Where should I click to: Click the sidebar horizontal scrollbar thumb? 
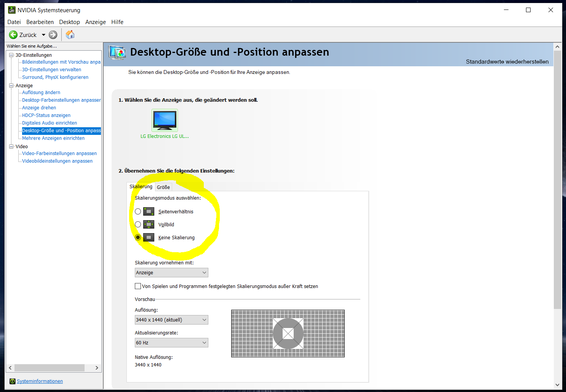pyautogui.click(x=50, y=368)
